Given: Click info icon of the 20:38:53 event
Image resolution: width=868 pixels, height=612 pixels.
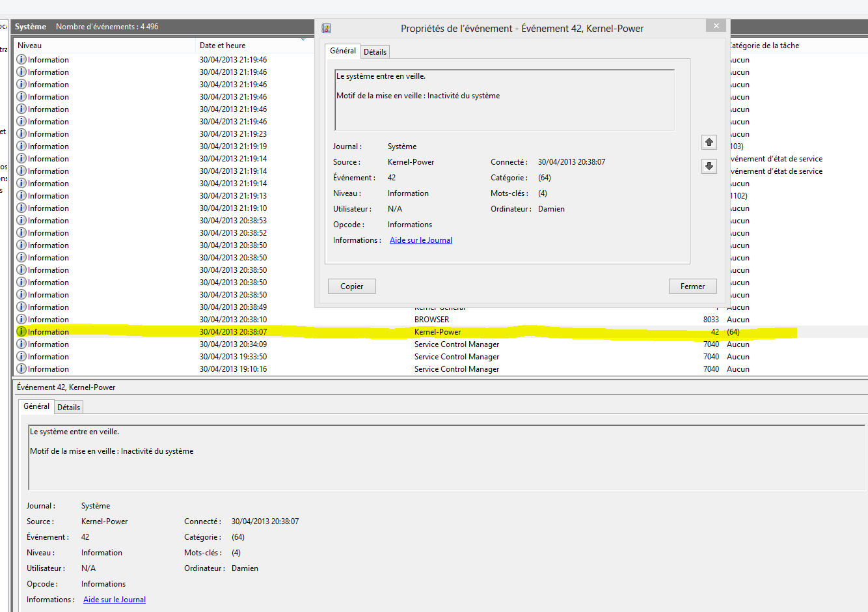Looking at the screenshot, I should coord(21,221).
